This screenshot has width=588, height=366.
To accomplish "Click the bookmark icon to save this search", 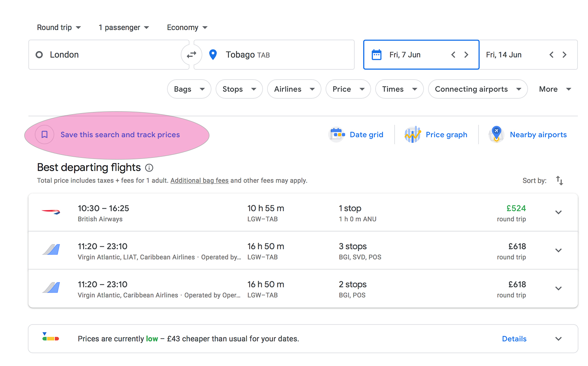I will point(44,135).
